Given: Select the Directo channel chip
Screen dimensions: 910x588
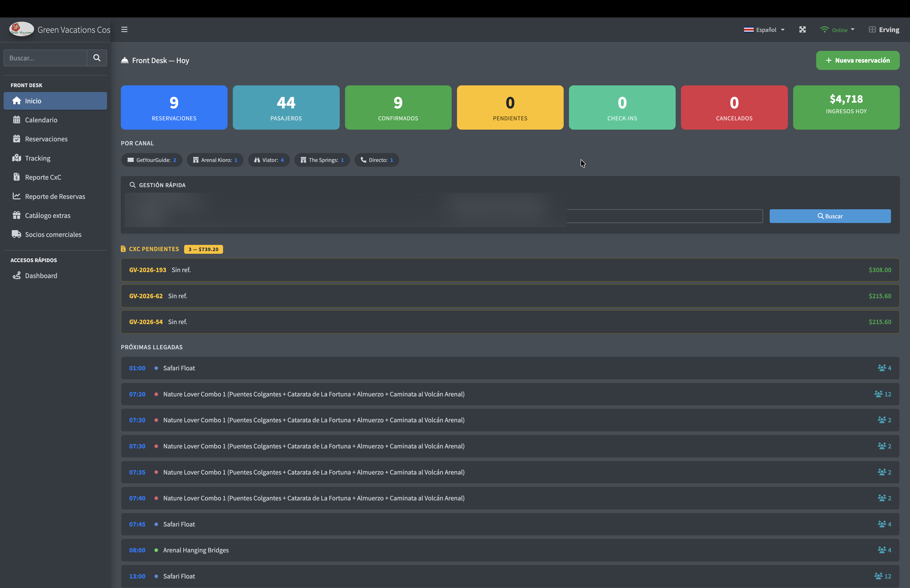Looking at the screenshot, I should (377, 160).
